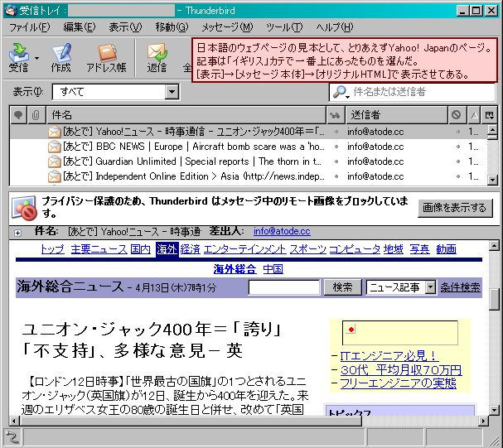Sort by the thread column icon
This screenshot has height=448, width=503.
click(18, 115)
